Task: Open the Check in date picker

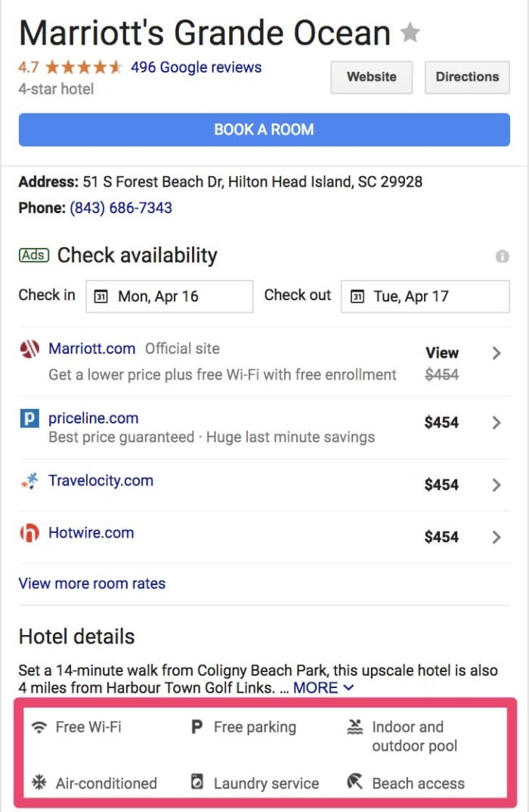Action: (x=169, y=296)
